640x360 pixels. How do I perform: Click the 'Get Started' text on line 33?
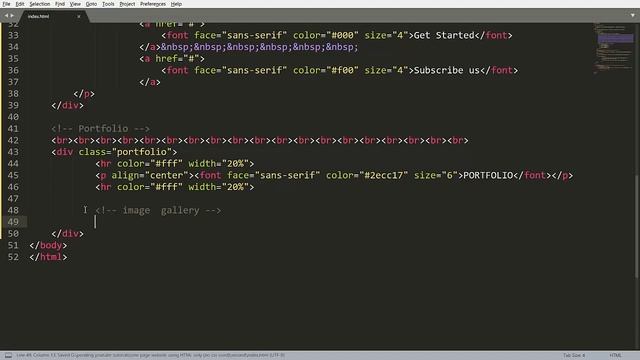444,36
